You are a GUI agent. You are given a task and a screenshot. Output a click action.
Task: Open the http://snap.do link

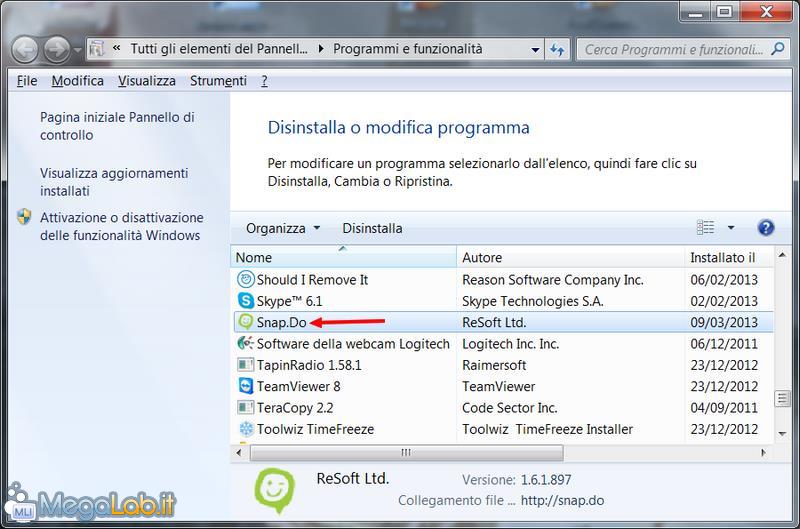click(x=562, y=500)
